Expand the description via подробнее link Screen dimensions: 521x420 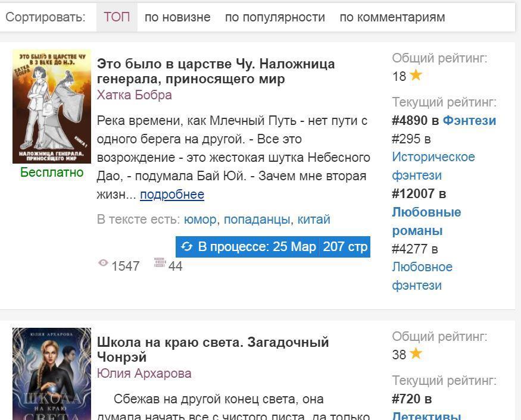click(x=172, y=195)
